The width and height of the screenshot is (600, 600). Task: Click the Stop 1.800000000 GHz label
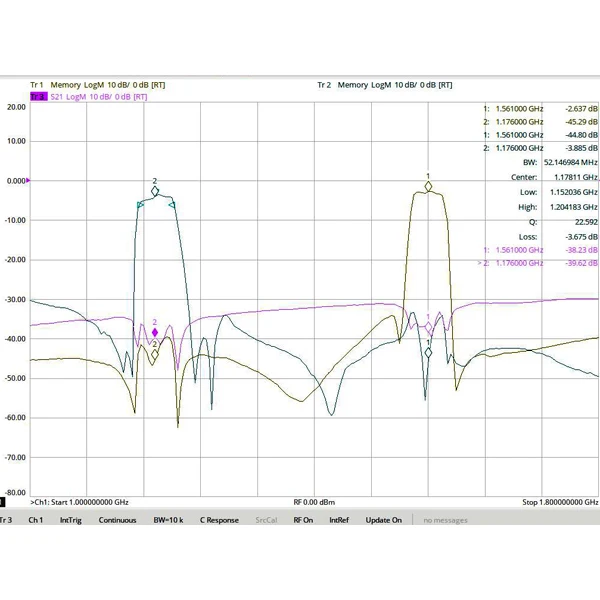click(560, 502)
